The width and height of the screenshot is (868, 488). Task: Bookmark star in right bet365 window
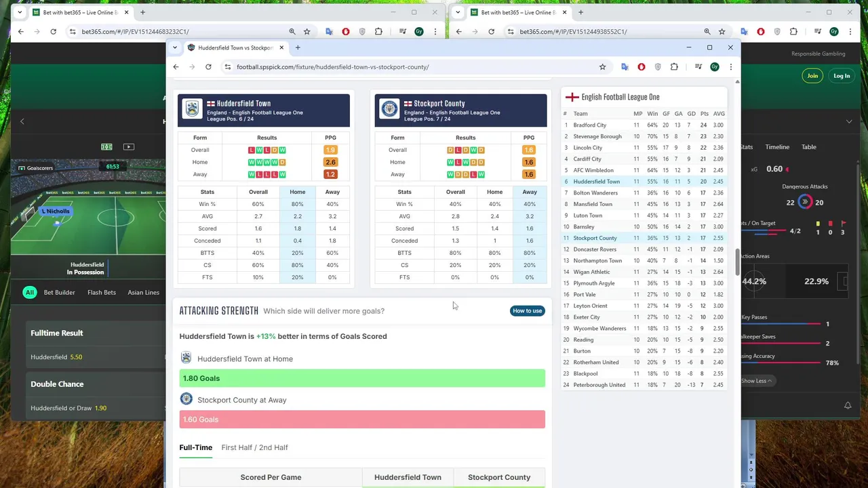coord(722,31)
